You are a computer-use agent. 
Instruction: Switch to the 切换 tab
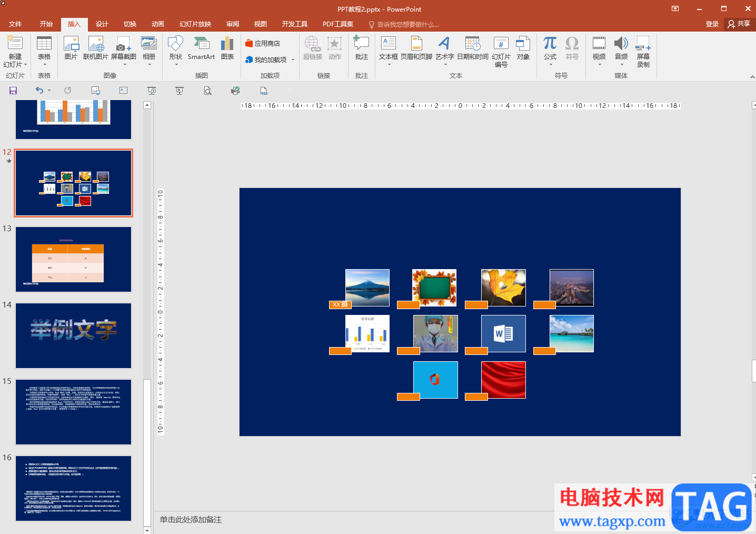tap(130, 24)
